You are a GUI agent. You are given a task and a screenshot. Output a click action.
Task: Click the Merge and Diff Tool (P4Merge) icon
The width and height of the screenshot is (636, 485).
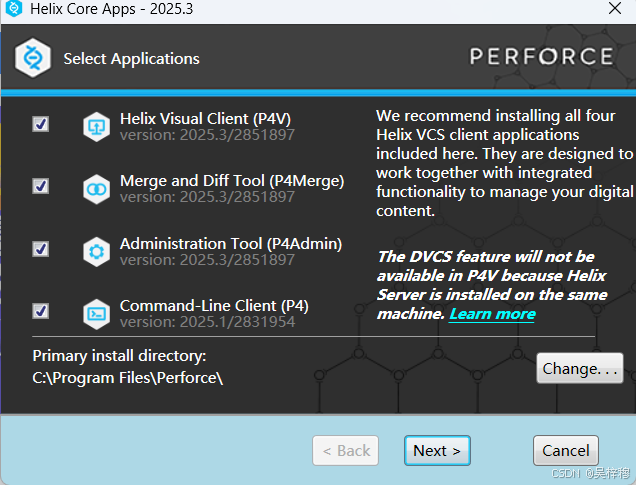point(97,189)
